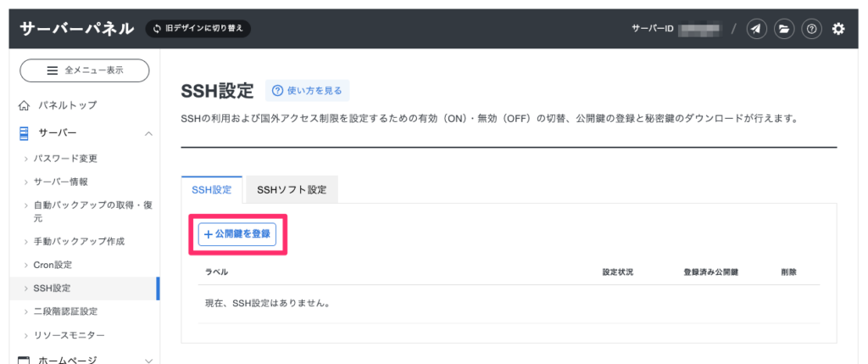Click the server icon beside サーバー
The width and height of the screenshot is (868, 364).
tap(25, 133)
